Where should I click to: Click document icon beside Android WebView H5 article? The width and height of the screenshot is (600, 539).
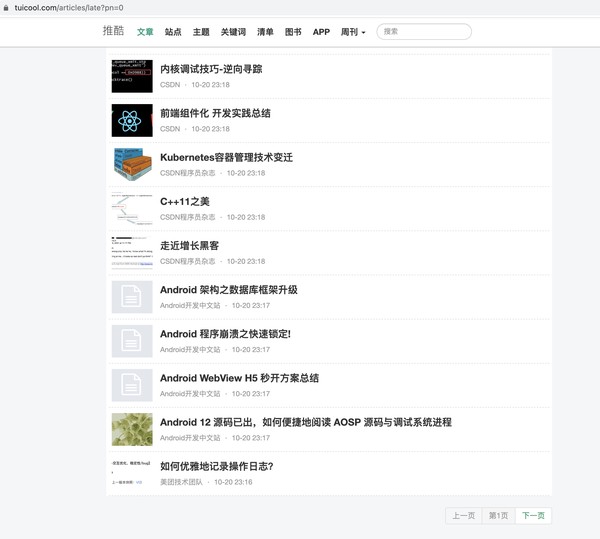pos(132,385)
